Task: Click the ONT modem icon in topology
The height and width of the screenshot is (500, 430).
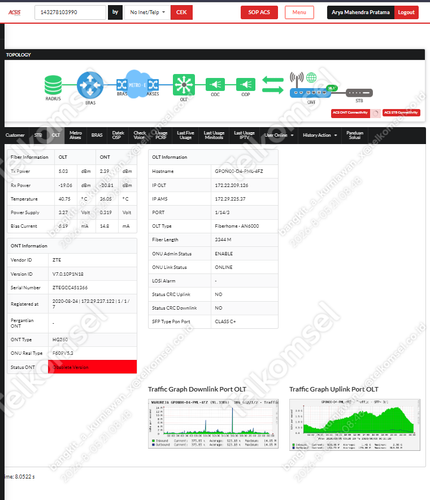Action: 310,92
